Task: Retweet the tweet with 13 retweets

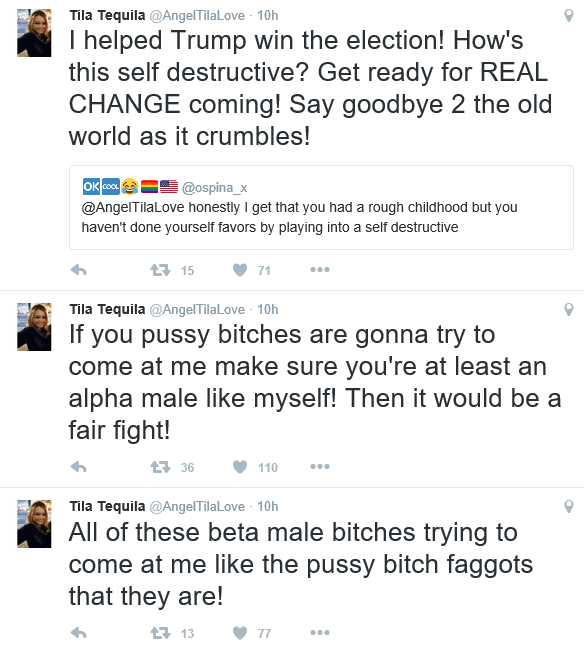Action: coord(160,633)
